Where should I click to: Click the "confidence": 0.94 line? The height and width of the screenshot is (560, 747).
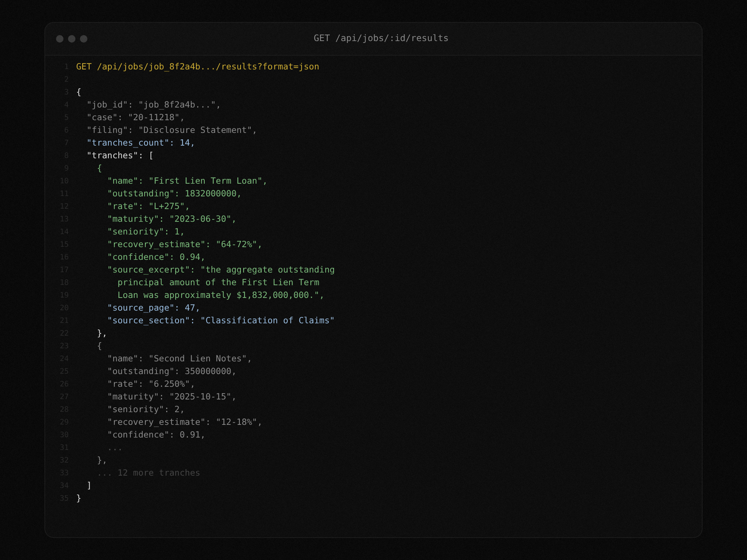point(156,257)
